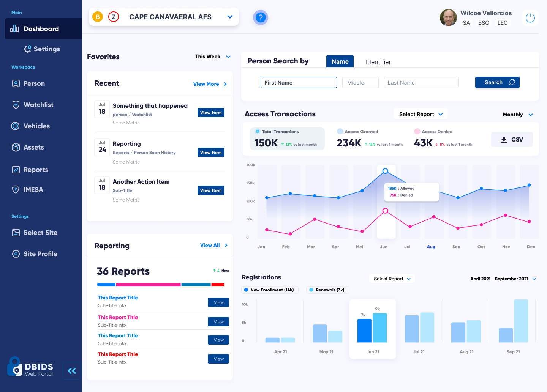
Task: Open the Settings item under Dashboard
Action: tap(42, 49)
